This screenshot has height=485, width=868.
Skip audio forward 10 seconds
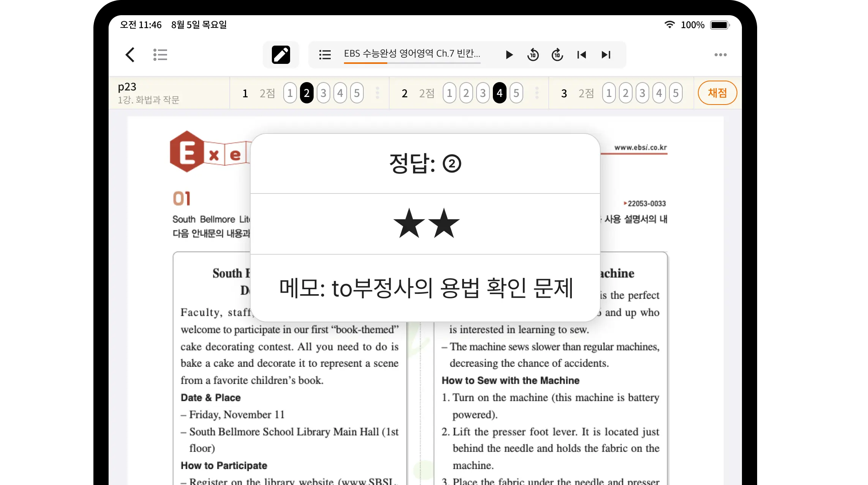point(557,55)
